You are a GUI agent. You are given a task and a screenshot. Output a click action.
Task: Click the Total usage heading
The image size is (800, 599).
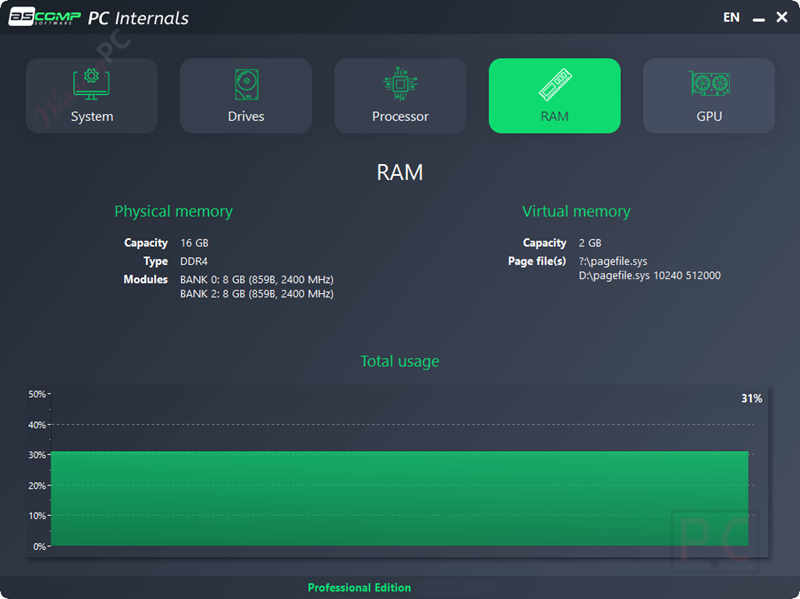tap(399, 361)
